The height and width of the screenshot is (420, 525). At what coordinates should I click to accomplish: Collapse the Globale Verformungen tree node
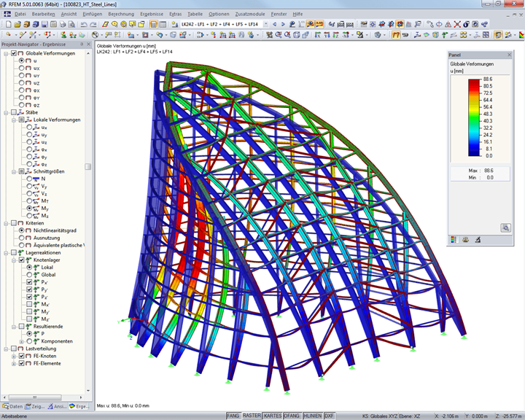[6, 53]
